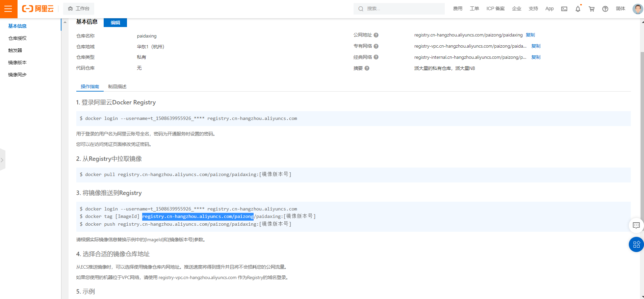Click the search magnifier icon
Screen dimensions: 644x299
point(361,9)
